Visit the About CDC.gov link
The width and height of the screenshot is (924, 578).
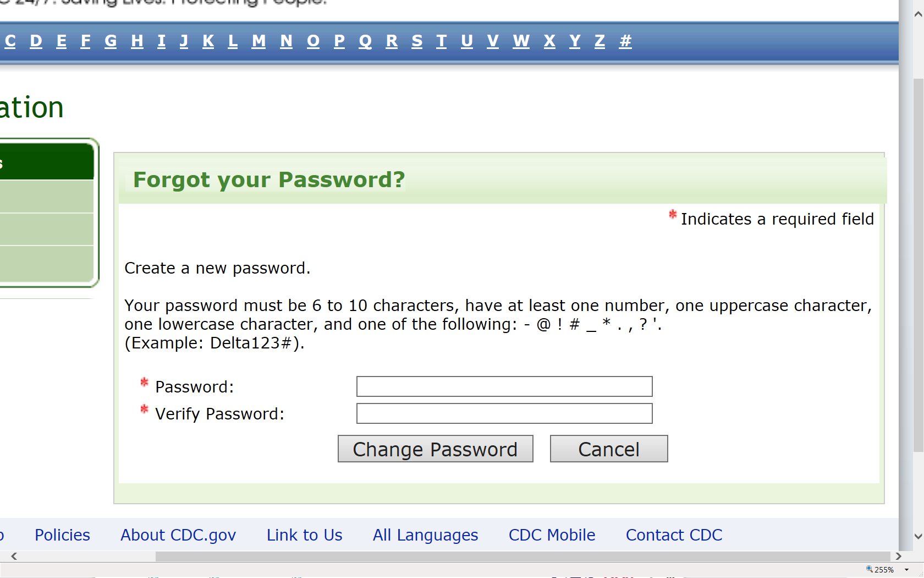178,535
